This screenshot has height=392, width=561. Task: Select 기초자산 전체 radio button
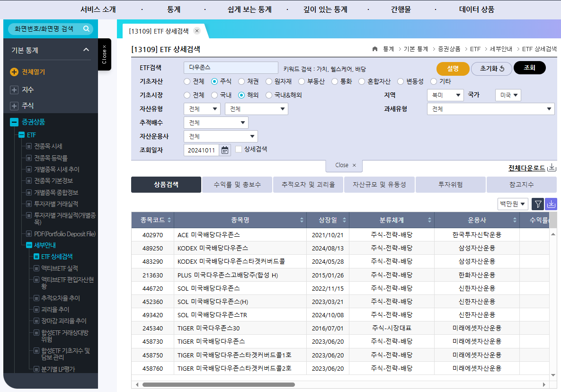(187, 81)
